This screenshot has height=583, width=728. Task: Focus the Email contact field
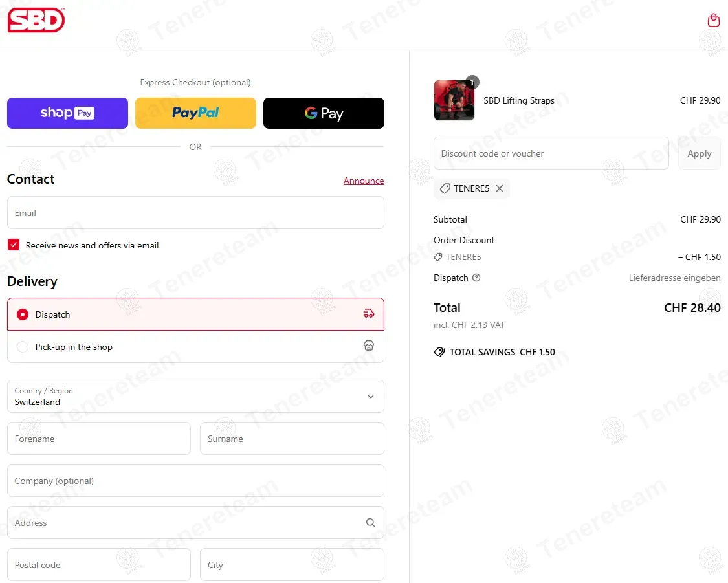195,213
